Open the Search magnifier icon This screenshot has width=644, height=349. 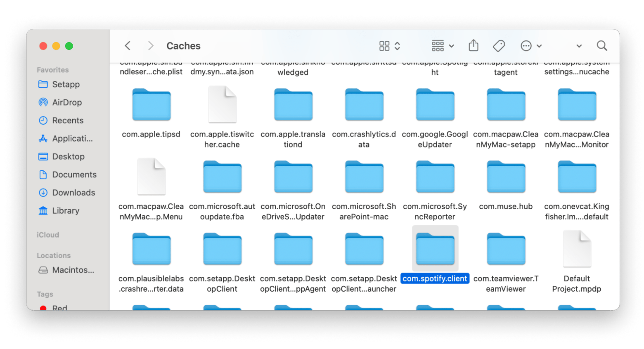(602, 46)
